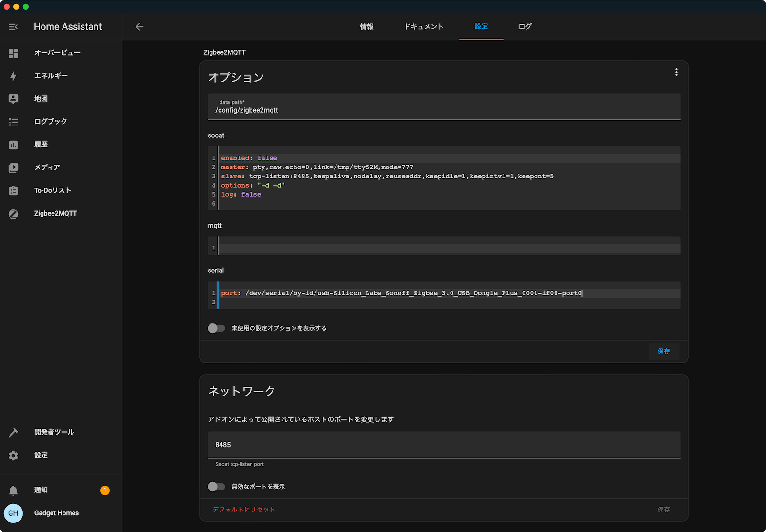Switch to the ドキュメント tab
This screenshot has height=532, width=766.
click(424, 27)
